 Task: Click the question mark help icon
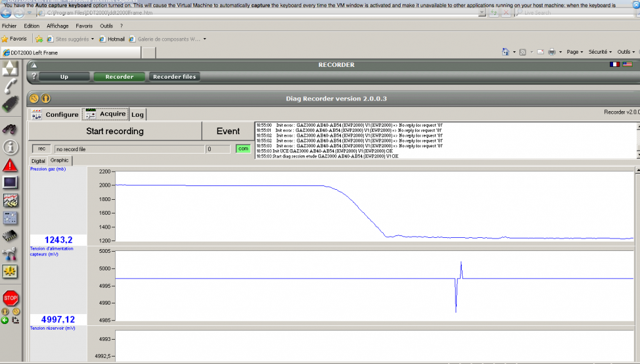(x=34, y=76)
